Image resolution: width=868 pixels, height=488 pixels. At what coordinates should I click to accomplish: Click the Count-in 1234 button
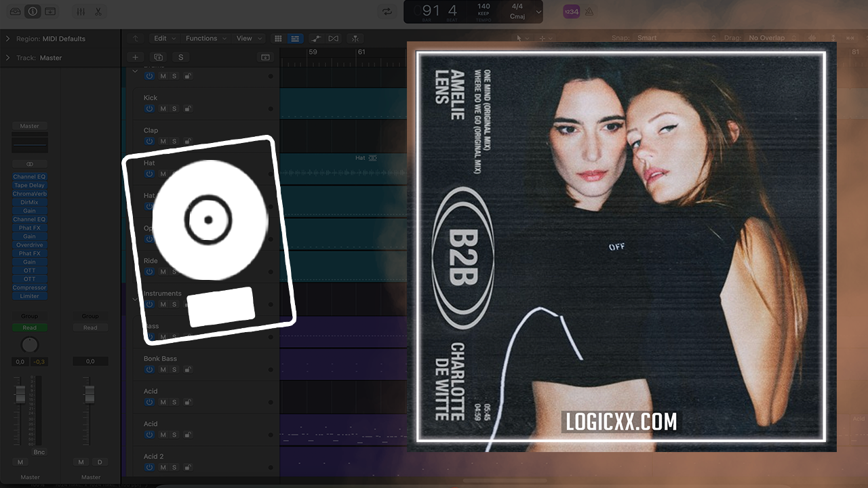click(572, 12)
